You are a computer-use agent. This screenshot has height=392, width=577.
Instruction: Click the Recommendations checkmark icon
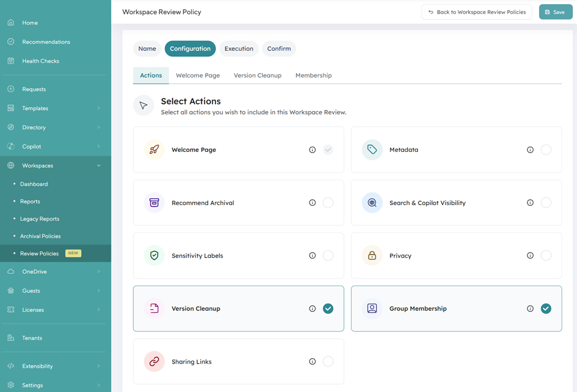click(11, 41)
